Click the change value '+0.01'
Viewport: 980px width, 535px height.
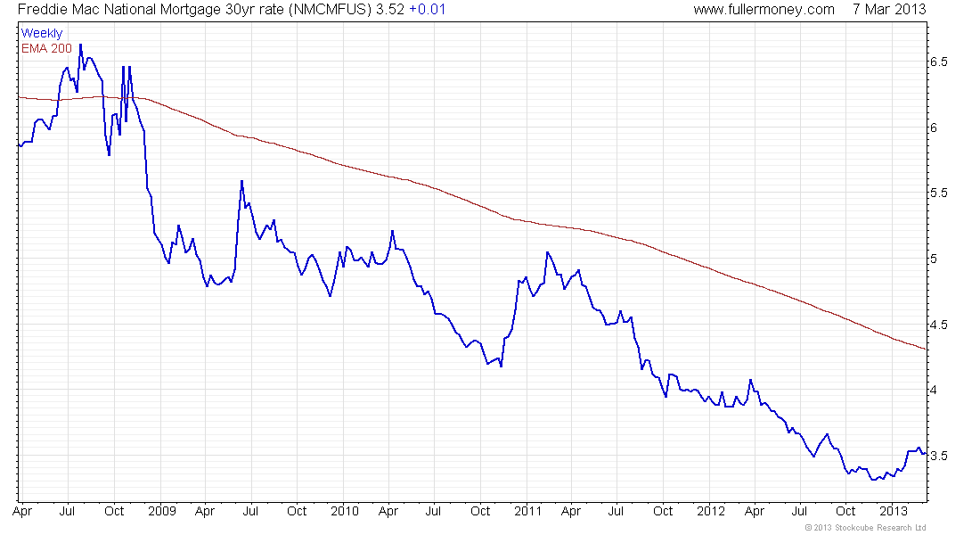[427, 10]
